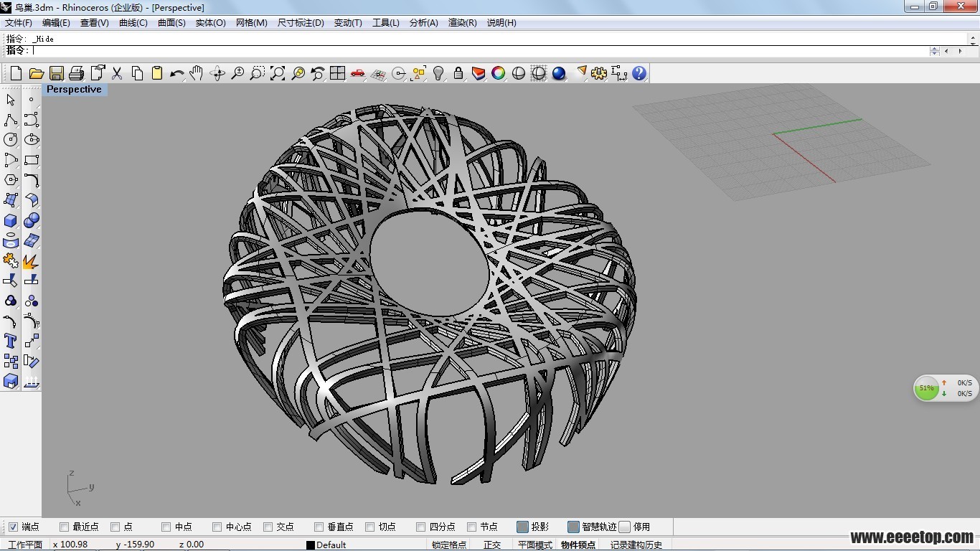Select the arrow pointer tool
Screen dimensions: 980x551
[x=11, y=100]
